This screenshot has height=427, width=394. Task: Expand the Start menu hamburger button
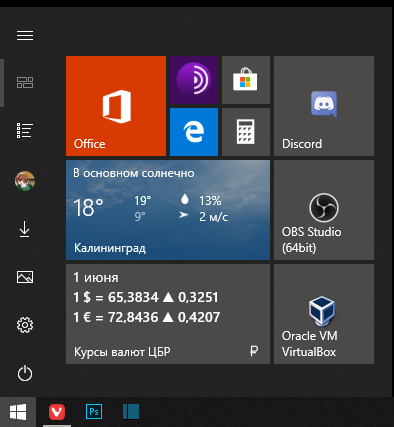coord(25,35)
